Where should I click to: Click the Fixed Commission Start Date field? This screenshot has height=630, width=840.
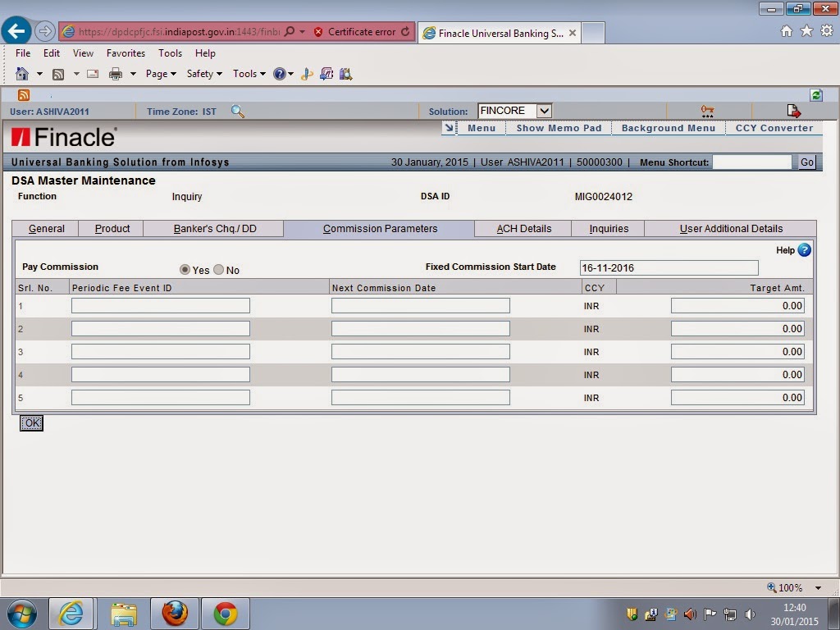click(x=669, y=267)
